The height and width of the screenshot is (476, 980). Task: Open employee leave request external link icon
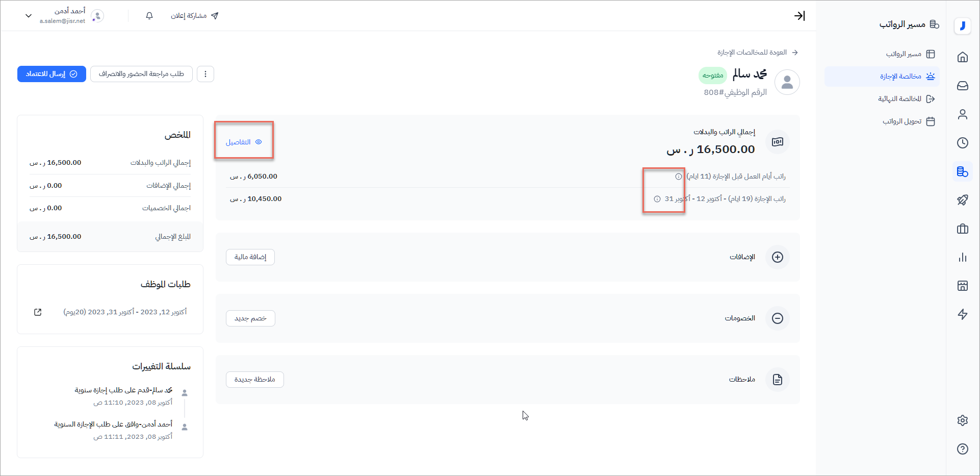click(38, 312)
